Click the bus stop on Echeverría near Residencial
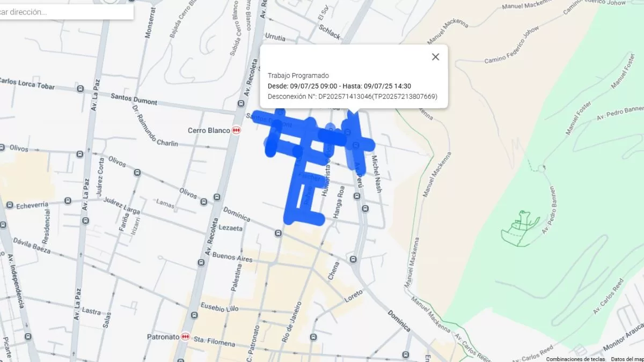Viewport: 644px width, 362px height. (x=68, y=201)
